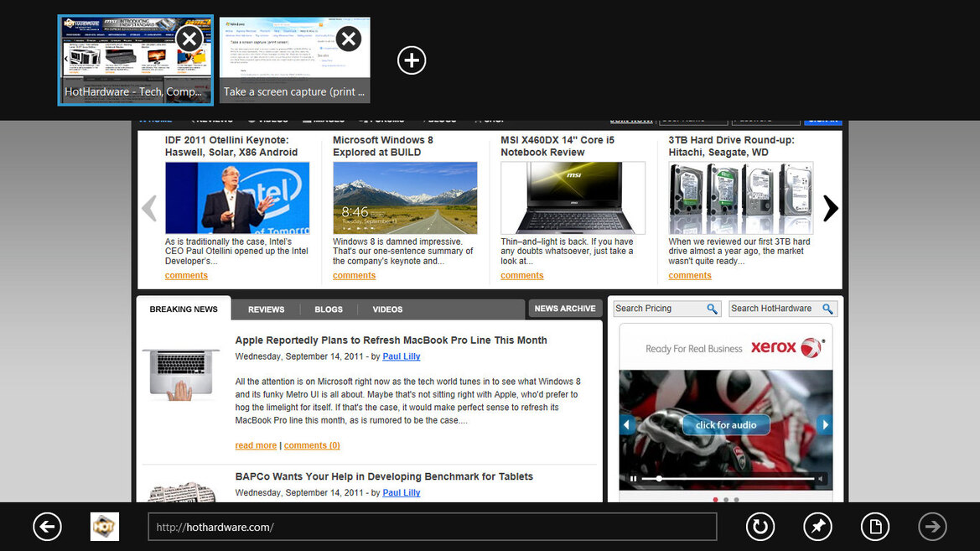Open comments under the IDF 2011 article
980x551 pixels.
coord(186,275)
